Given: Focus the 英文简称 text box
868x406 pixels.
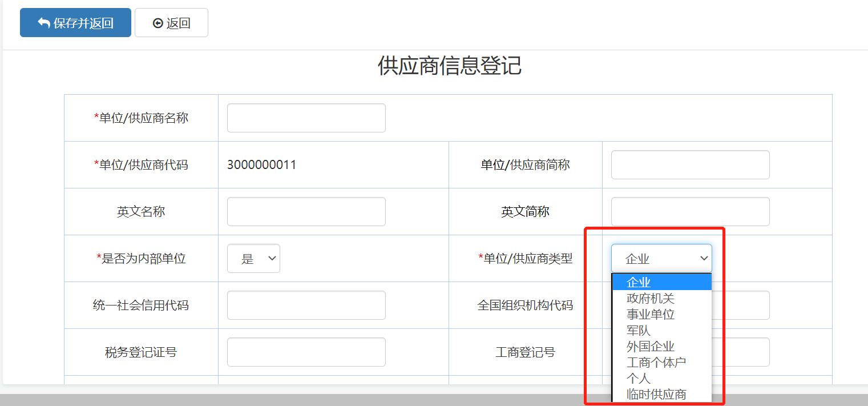Looking at the screenshot, I should [x=690, y=211].
